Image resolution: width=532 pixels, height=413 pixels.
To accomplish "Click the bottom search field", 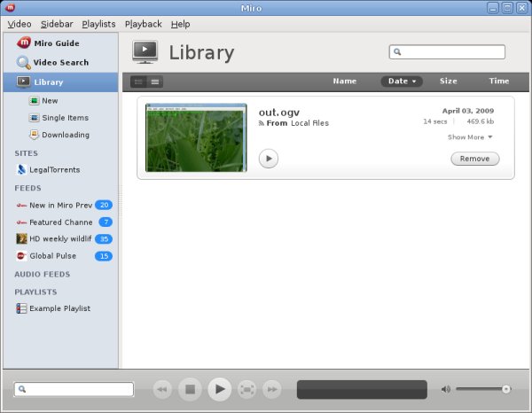I will (74, 389).
